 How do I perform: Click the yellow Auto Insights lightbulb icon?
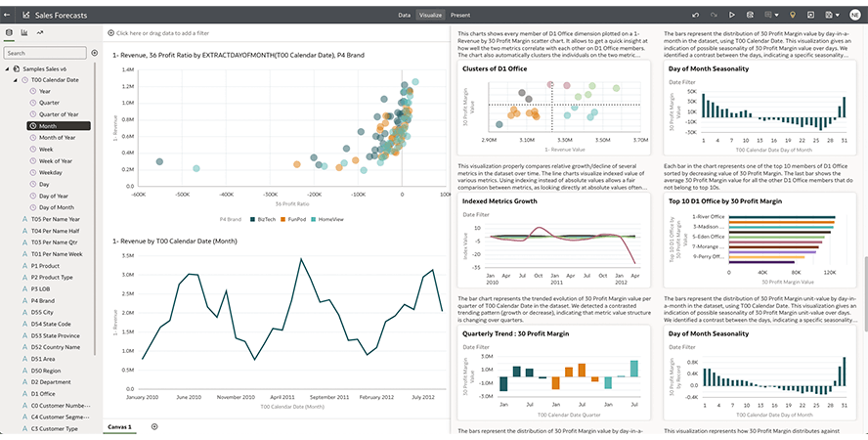click(x=793, y=16)
